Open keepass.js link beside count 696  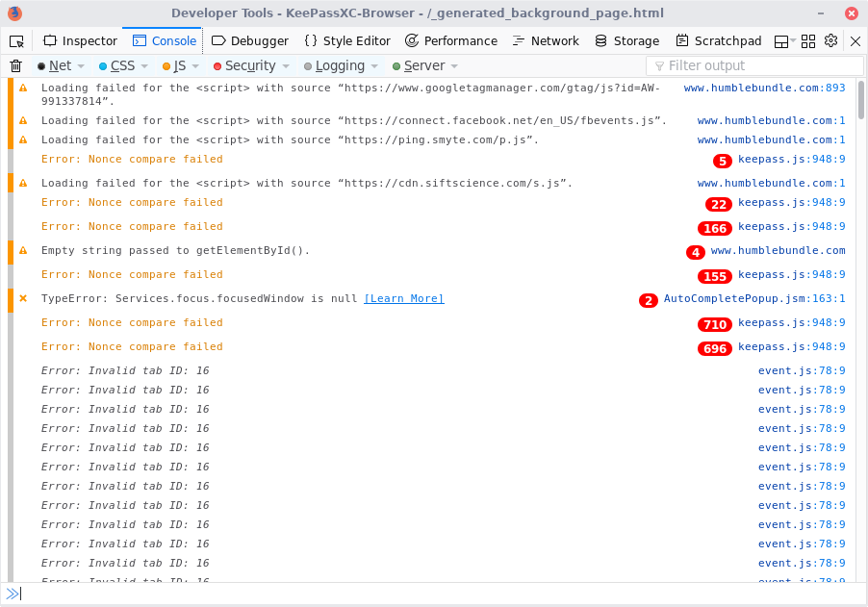(x=792, y=346)
